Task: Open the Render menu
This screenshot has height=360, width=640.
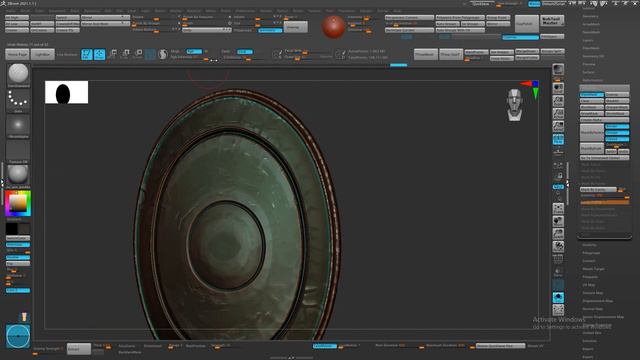Action: coord(266,11)
